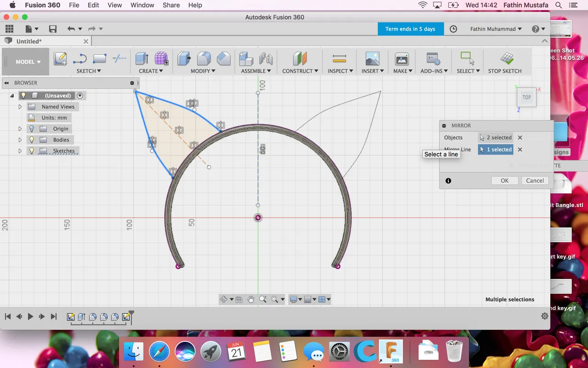This screenshot has height=368, width=588.
Task: Click the Make 3D print icon
Action: pos(402,58)
